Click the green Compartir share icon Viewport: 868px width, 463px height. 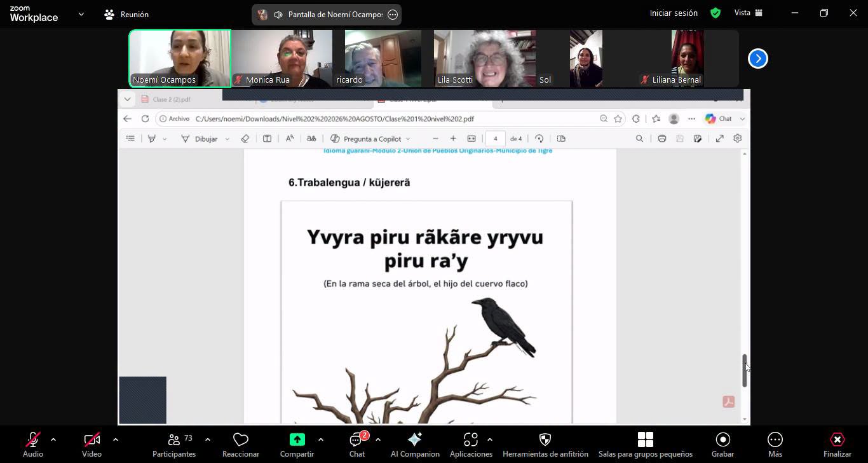297,439
